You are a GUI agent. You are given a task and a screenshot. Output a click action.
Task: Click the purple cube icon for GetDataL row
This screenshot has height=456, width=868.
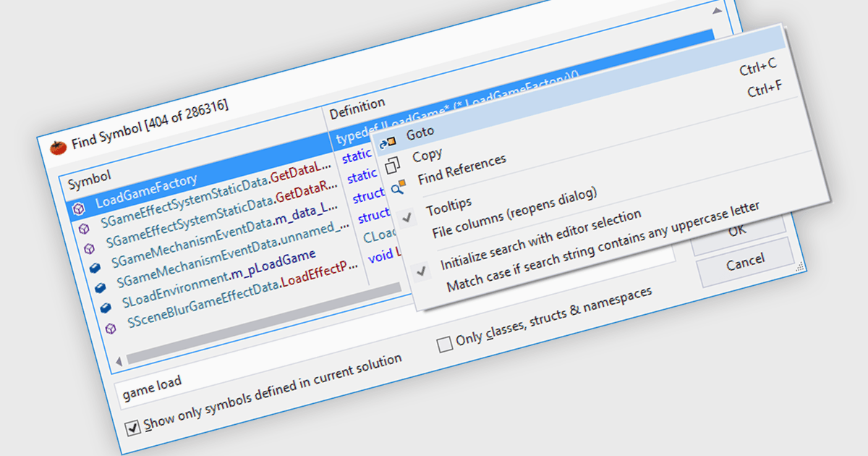click(x=85, y=229)
